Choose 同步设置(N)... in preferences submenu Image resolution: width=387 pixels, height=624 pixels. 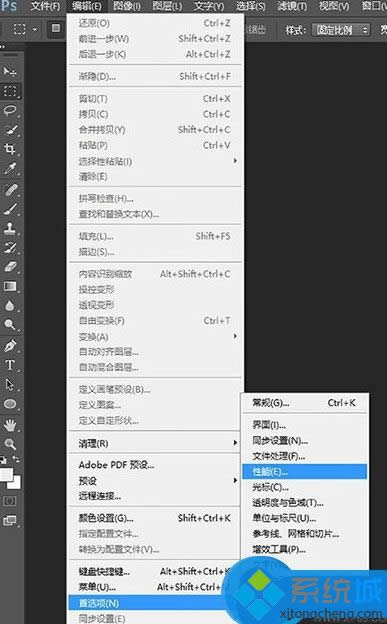coord(304,441)
